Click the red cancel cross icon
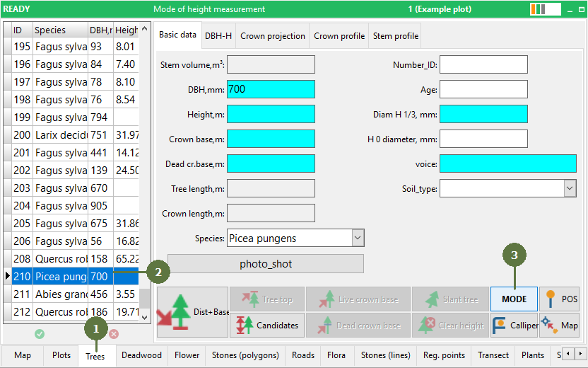The image size is (588, 368). (x=114, y=334)
